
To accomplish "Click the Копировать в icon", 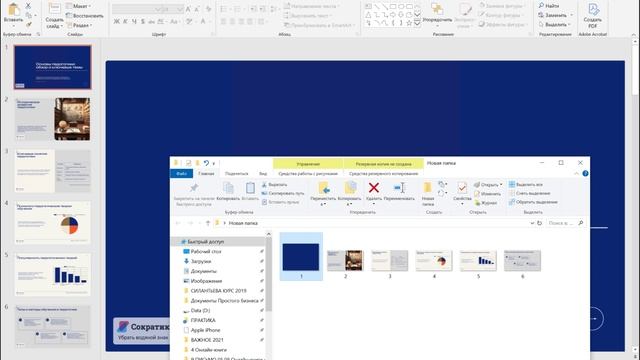I will click(x=350, y=188).
